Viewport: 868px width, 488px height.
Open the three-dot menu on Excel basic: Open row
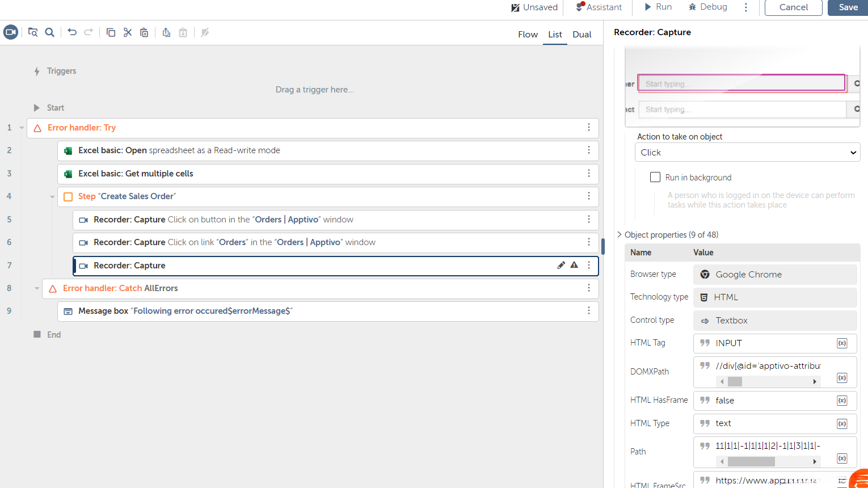589,150
